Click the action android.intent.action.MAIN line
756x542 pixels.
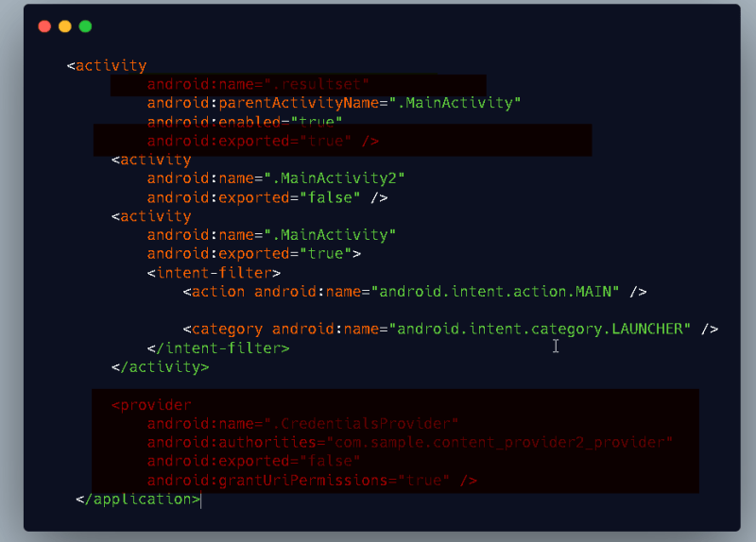pos(415,292)
